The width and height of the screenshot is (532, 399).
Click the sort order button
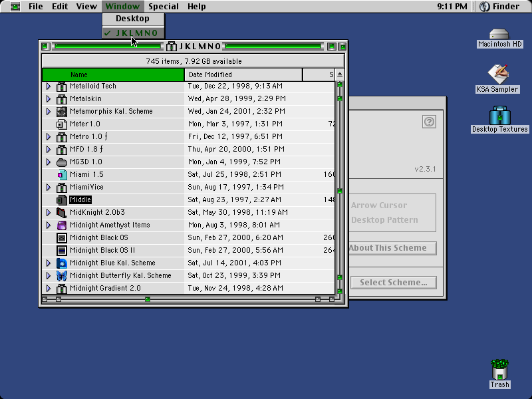340,74
